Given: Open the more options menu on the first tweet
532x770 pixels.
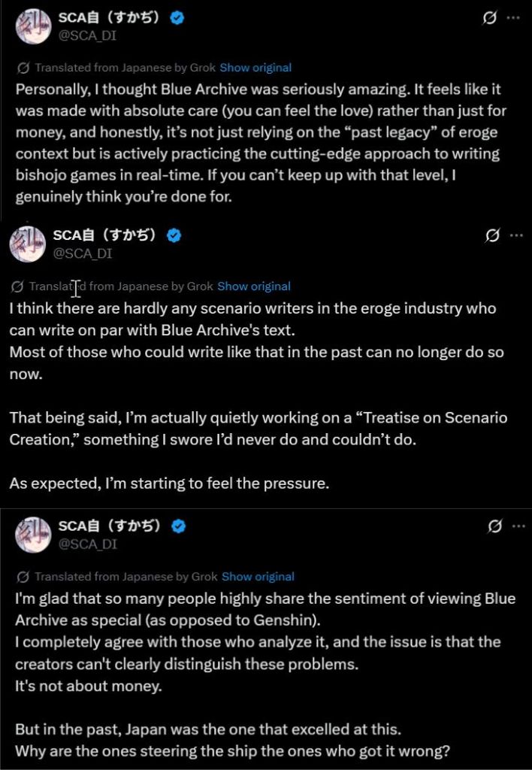Looking at the screenshot, I should [515, 19].
